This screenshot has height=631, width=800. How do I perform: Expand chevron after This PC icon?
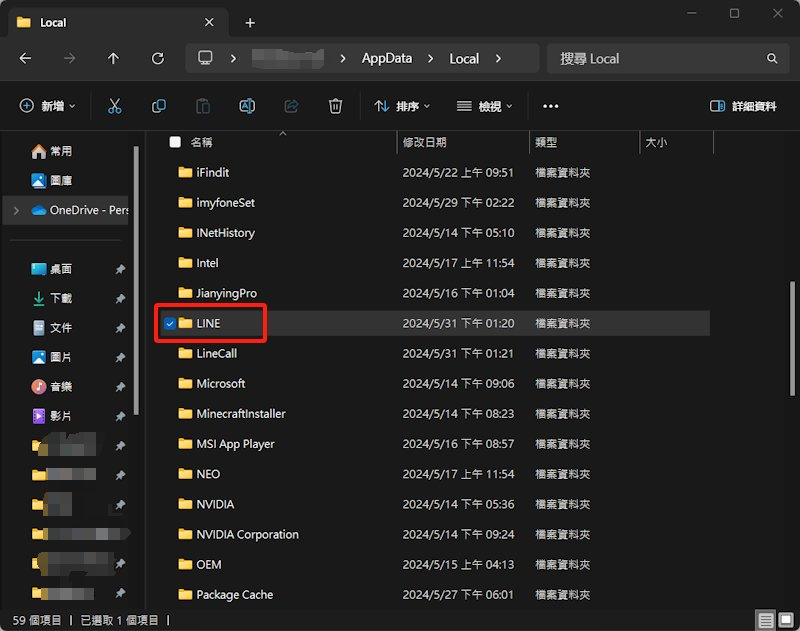pos(233,59)
